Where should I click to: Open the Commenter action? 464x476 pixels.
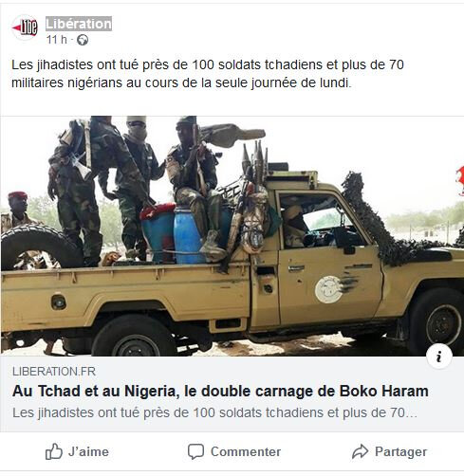coord(234,451)
